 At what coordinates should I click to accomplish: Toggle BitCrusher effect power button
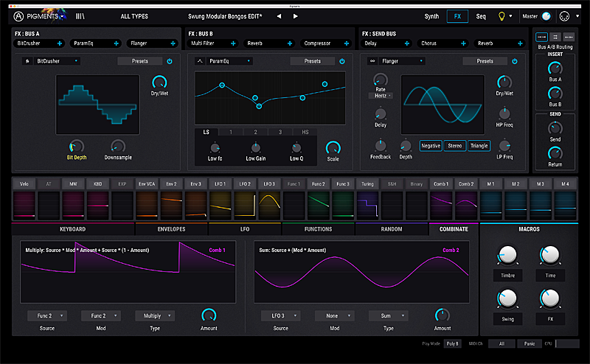tap(170, 61)
